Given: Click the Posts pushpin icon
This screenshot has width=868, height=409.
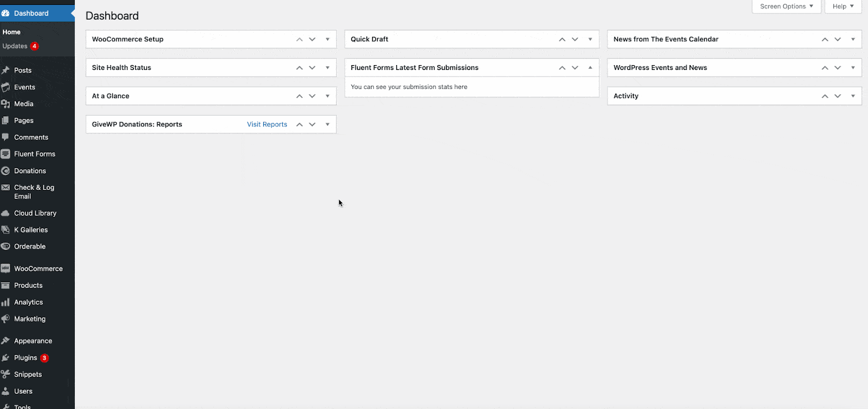Looking at the screenshot, I should click(x=5, y=70).
